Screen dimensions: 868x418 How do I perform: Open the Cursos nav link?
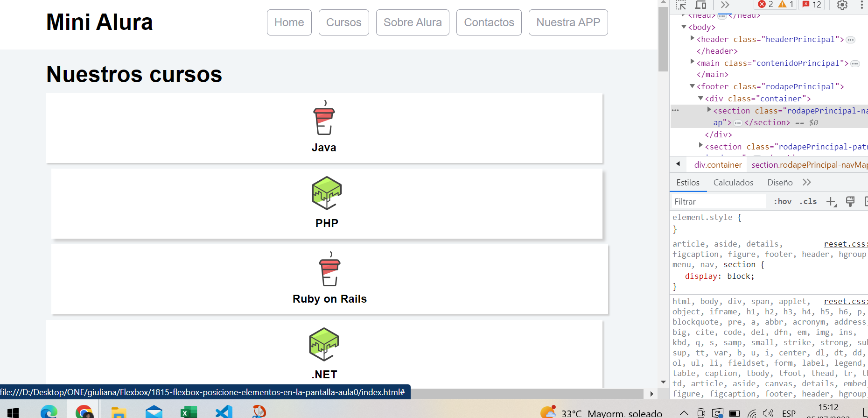(x=343, y=22)
